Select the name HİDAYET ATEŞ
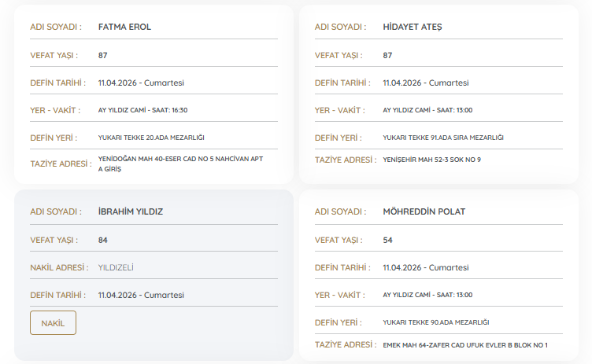 tap(412, 27)
